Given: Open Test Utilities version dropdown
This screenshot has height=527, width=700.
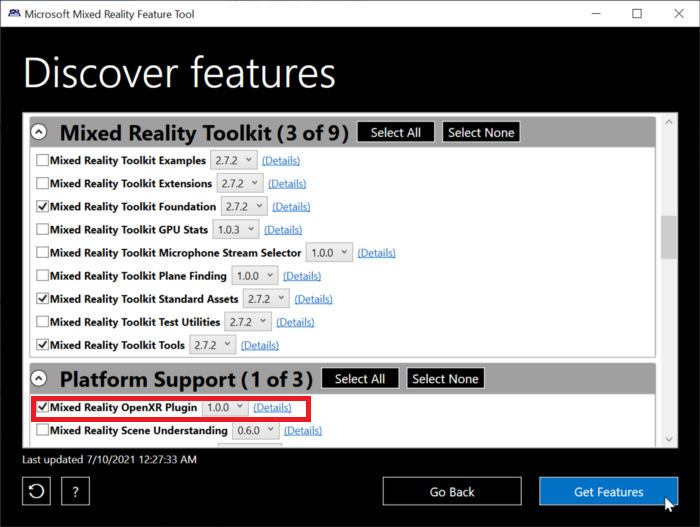Looking at the screenshot, I should coord(248,322).
